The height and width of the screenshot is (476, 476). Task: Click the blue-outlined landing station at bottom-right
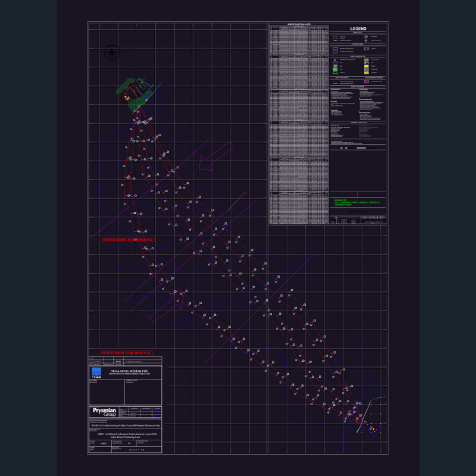tap(371, 428)
